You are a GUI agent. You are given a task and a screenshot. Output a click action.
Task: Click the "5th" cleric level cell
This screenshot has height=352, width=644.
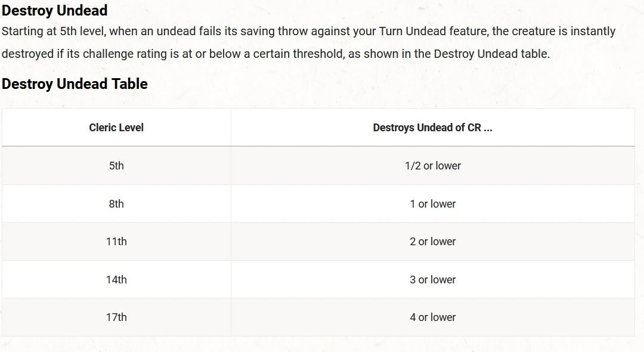(116, 166)
